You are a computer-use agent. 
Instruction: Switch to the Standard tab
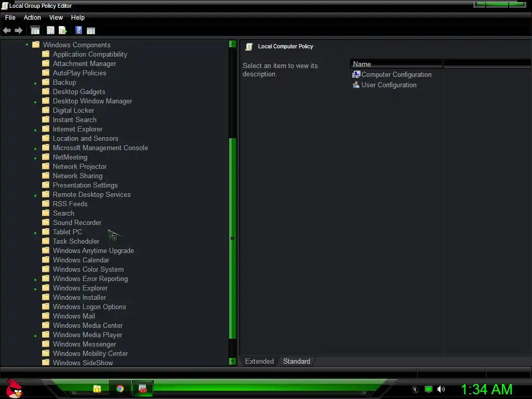(297, 361)
